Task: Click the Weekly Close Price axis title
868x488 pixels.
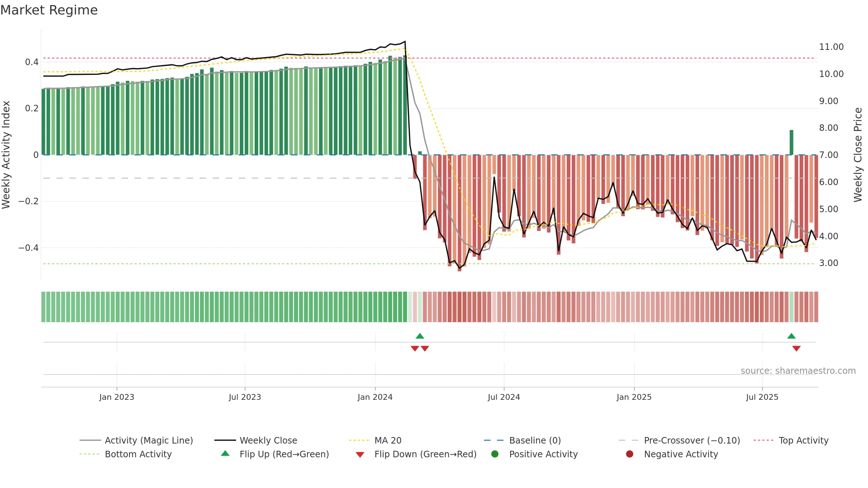Action: [x=858, y=155]
